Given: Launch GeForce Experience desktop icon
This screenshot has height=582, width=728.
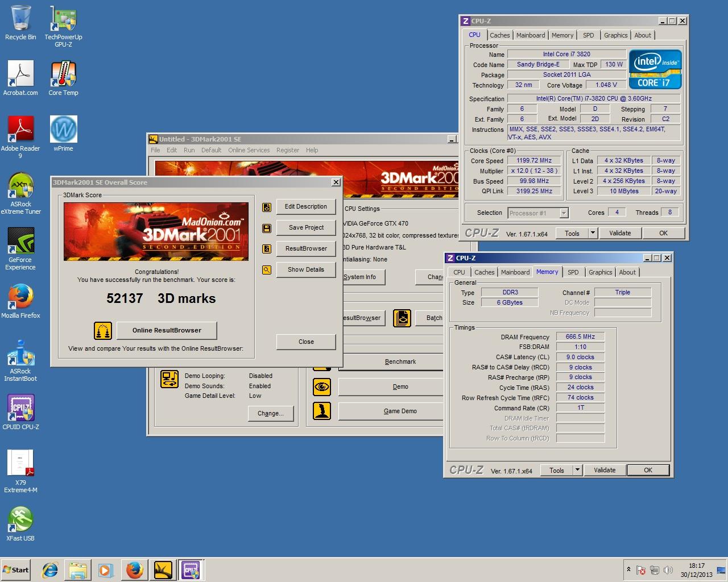Looking at the screenshot, I should tap(20, 249).
